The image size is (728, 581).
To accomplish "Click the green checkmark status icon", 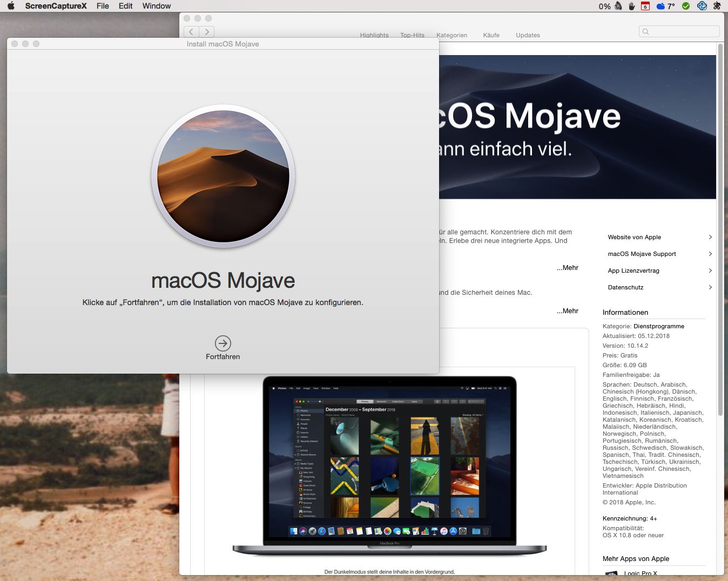I will coord(686,6).
